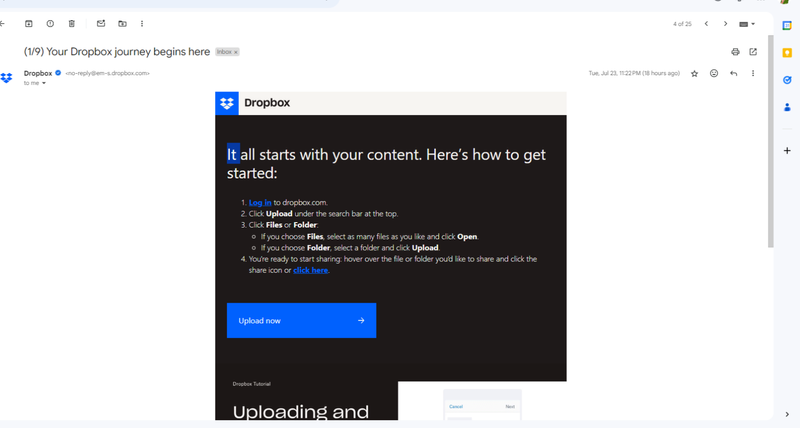Open the message's More options menu
Screen dimensions: 800x428
(x=753, y=73)
